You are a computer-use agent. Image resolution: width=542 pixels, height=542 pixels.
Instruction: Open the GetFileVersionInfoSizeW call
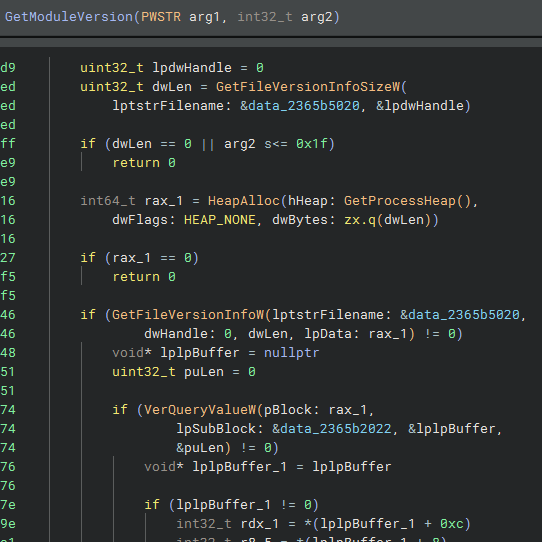(308, 87)
